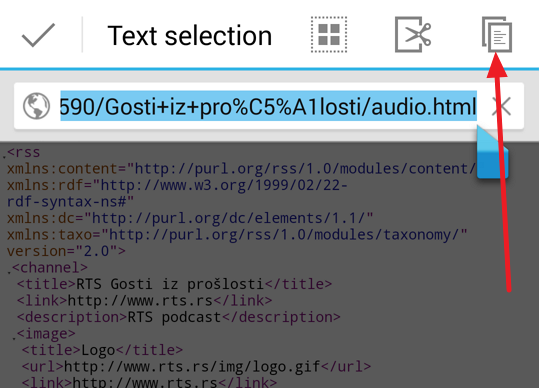The image size is (539, 388).
Task: Click the Logo title line
Action: coord(102,351)
